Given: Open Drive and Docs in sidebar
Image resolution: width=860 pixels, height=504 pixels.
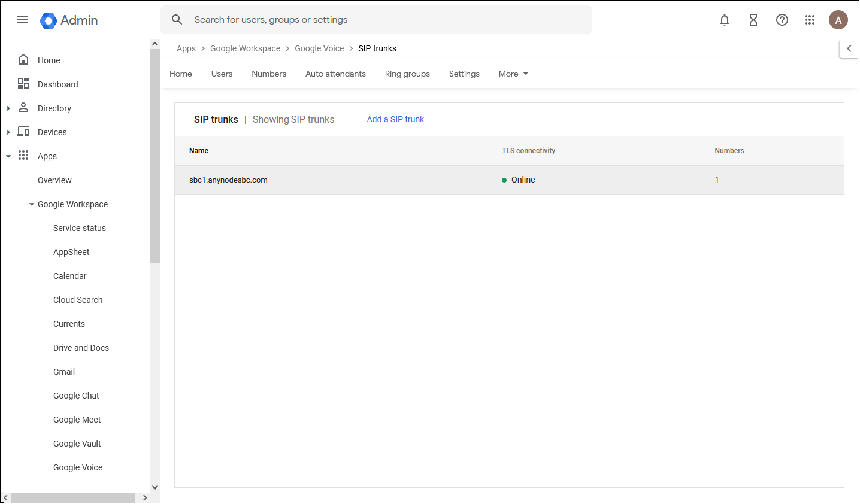Looking at the screenshot, I should (81, 348).
